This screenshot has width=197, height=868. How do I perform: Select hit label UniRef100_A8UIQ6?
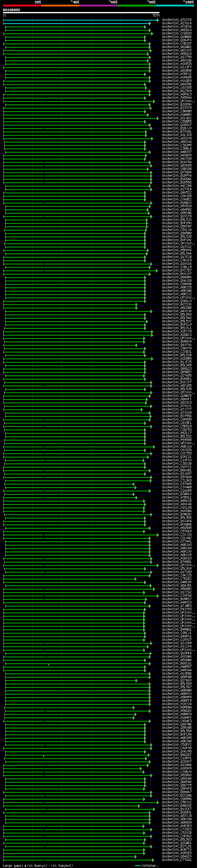coord(177,61)
